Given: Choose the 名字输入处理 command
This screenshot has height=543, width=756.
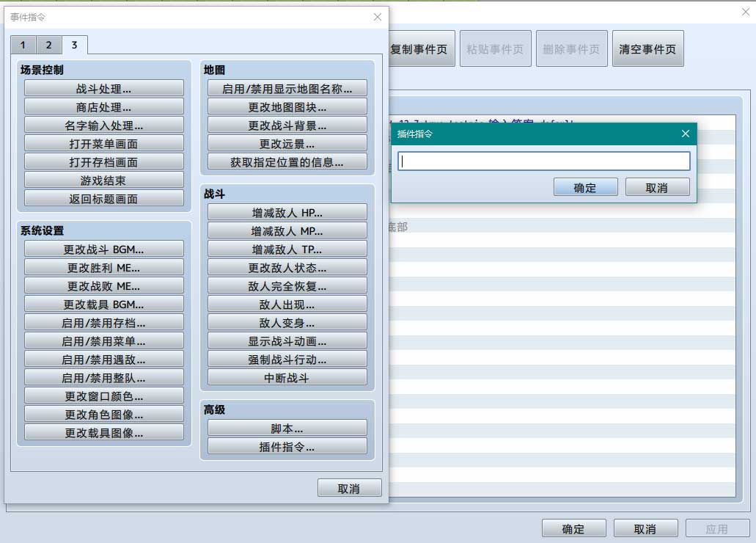Looking at the screenshot, I should tap(103, 125).
